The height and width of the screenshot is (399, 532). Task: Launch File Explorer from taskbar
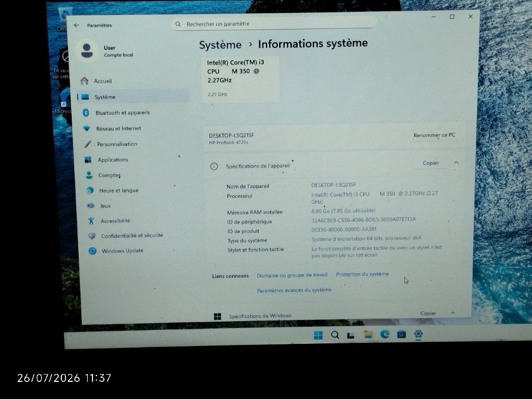pyautogui.click(x=368, y=335)
